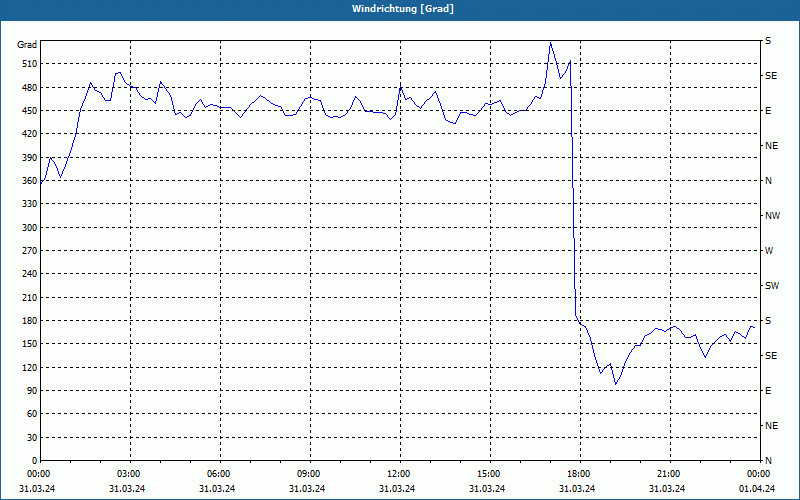Click the 06:00 time axis label
Image resolution: width=800 pixels, height=500 pixels.
click(x=220, y=474)
